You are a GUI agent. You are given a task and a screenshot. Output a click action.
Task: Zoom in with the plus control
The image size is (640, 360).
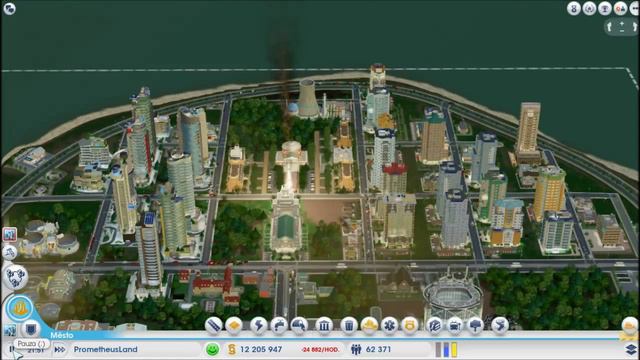pyautogui.click(x=622, y=24)
